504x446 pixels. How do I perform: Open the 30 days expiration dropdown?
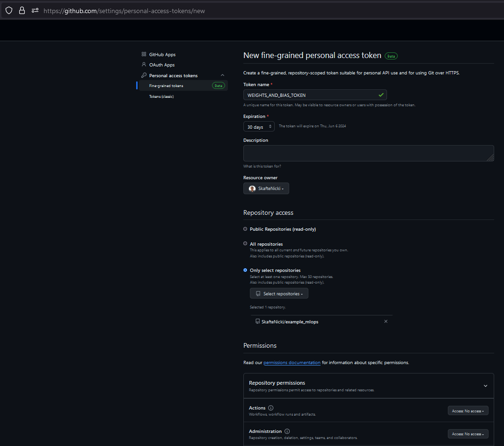coord(259,127)
